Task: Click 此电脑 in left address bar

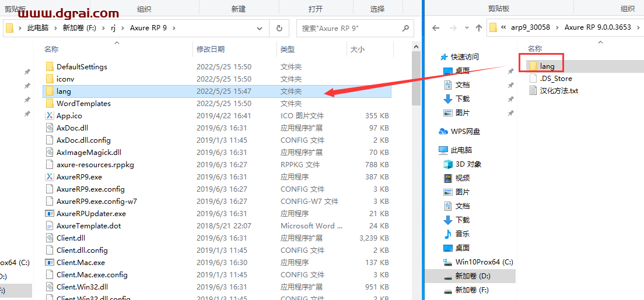Action: click(x=38, y=28)
